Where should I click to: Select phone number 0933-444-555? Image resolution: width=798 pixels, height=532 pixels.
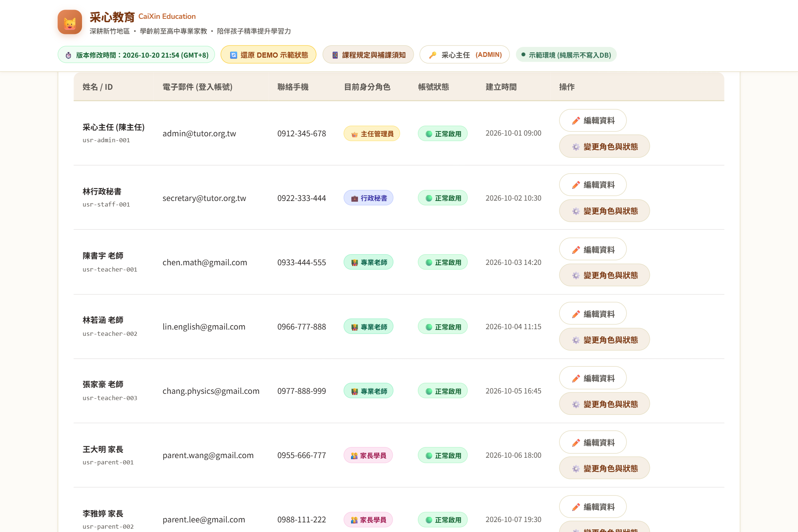click(x=301, y=262)
